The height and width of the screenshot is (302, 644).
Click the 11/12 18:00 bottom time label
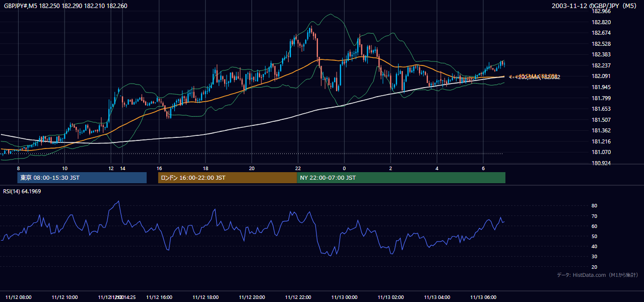205,297
